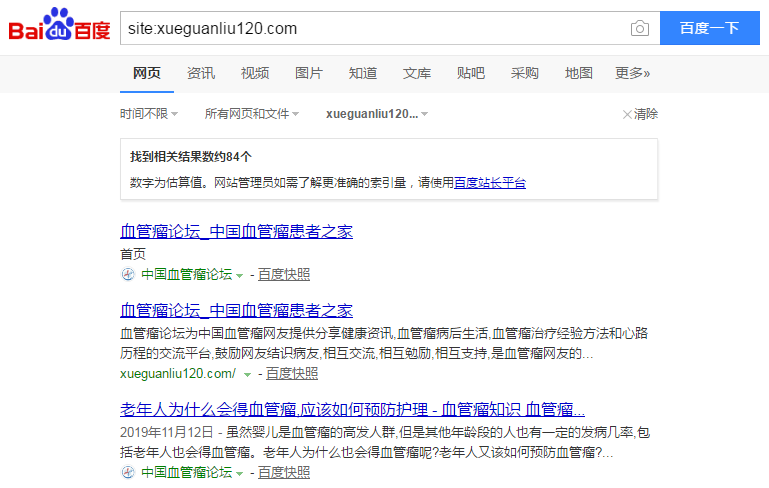
Task: Click the xueguanliu120.com/ green URL
Action: coord(178,374)
